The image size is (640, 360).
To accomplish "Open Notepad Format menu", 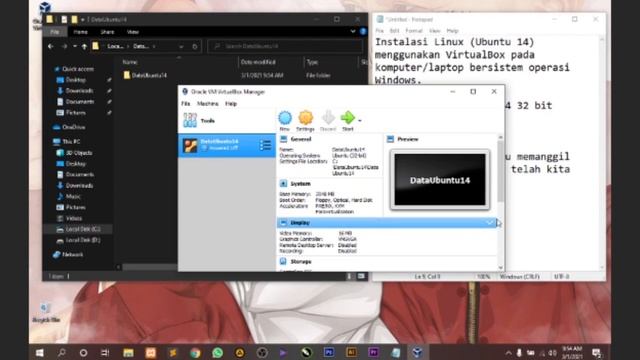I will tap(414, 31).
